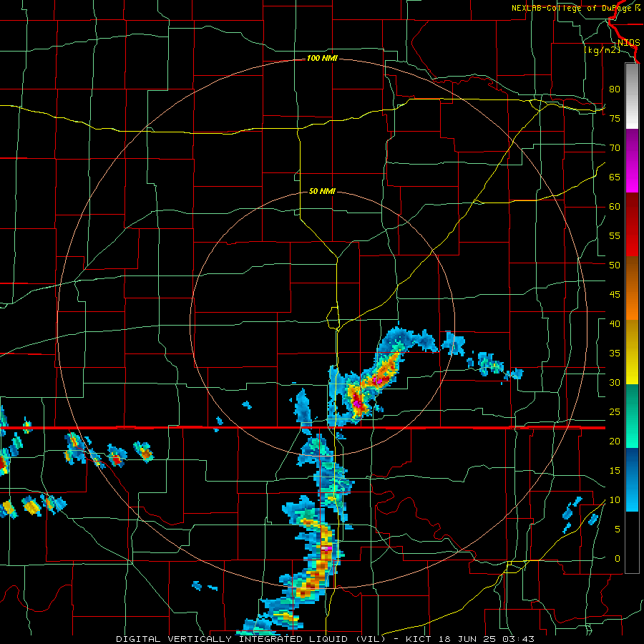The height and width of the screenshot is (644, 644).
Task: Click the 80 value on the scale
Action: point(615,89)
